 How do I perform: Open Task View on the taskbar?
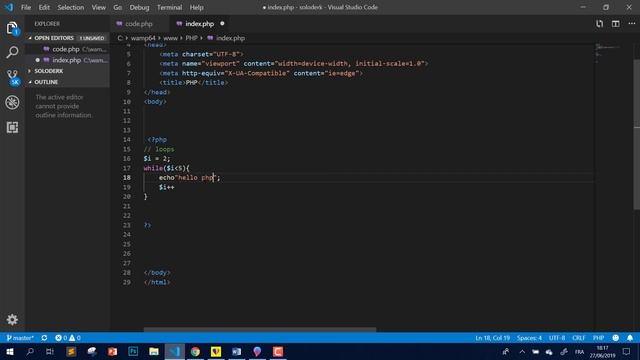[x=50, y=351]
